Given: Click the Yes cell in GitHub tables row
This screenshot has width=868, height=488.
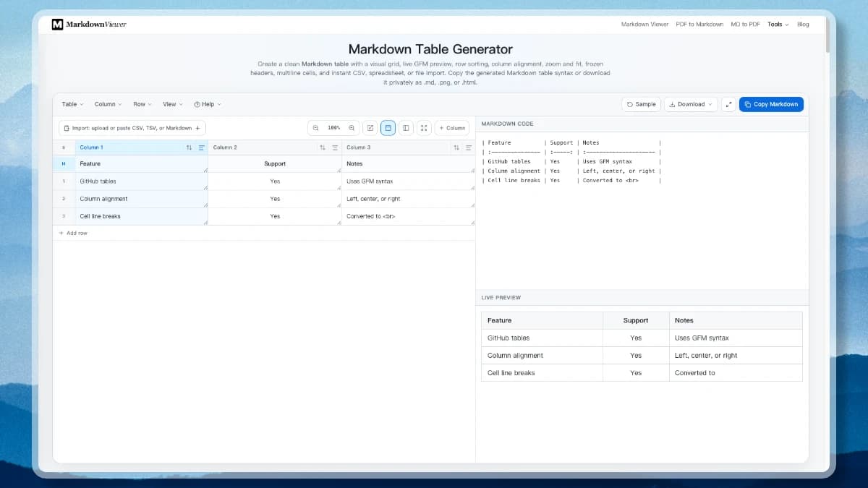Looking at the screenshot, I should (x=275, y=181).
